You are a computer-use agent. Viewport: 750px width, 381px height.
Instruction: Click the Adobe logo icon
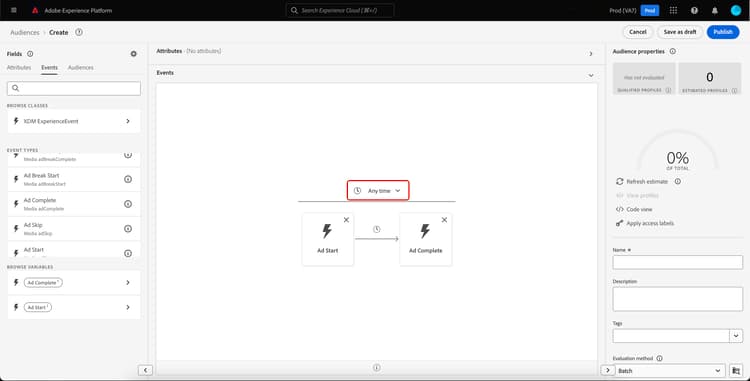coord(34,11)
